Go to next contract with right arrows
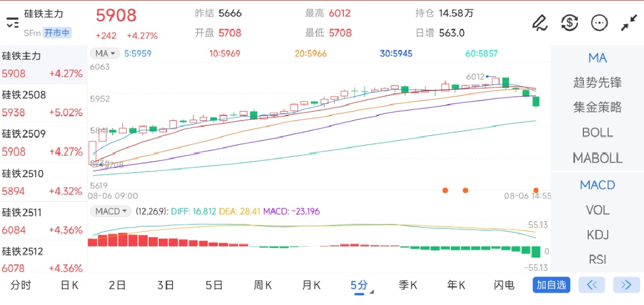 point(626,285)
